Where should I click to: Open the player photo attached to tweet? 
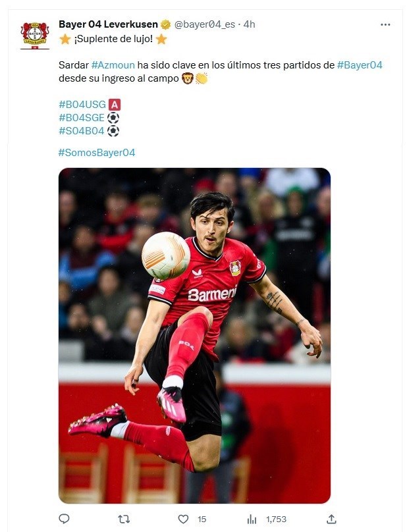194,335
